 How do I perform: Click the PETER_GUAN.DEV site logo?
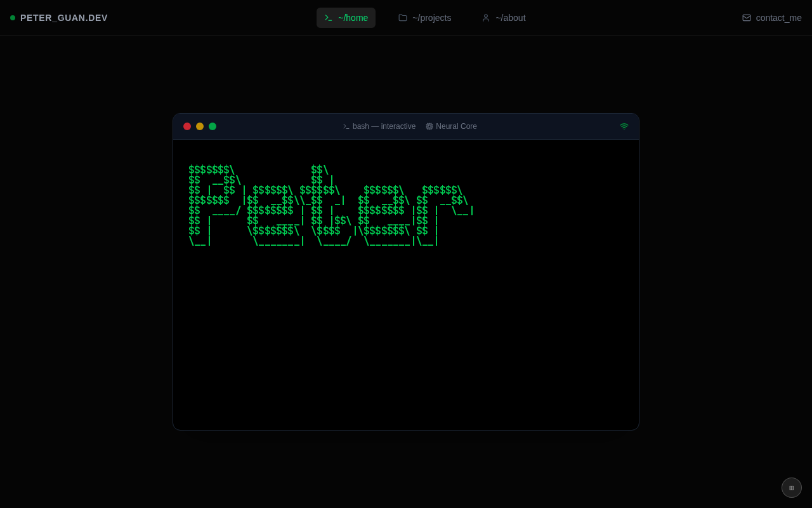pyautogui.click(x=64, y=18)
